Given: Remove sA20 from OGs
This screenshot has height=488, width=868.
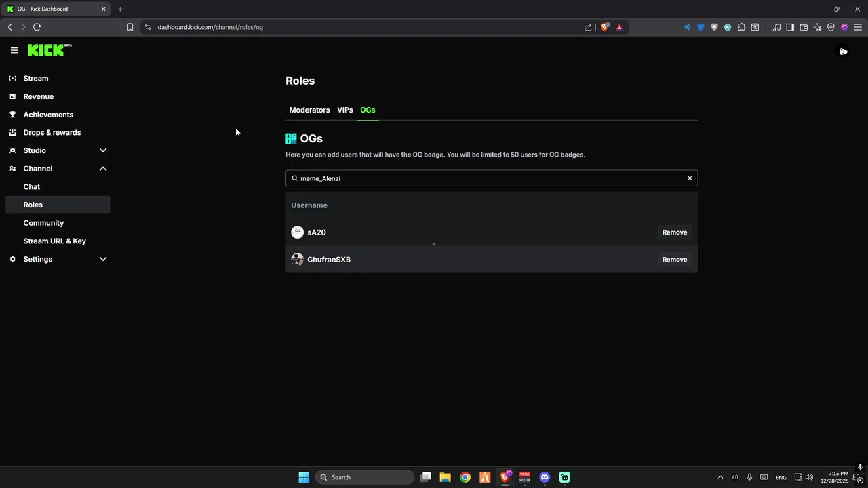Looking at the screenshot, I should coord(675,232).
